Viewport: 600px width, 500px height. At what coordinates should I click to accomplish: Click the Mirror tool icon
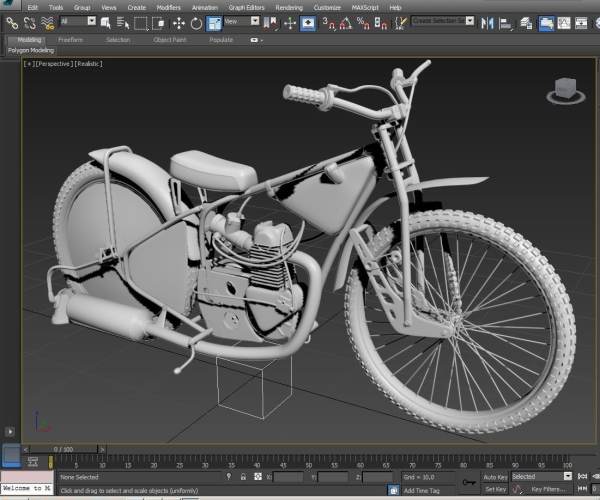pyautogui.click(x=487, y=23)
